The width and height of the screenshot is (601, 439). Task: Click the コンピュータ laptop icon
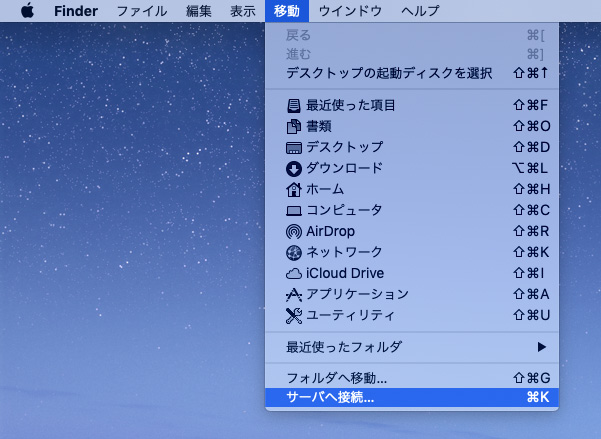pos(294,211)
